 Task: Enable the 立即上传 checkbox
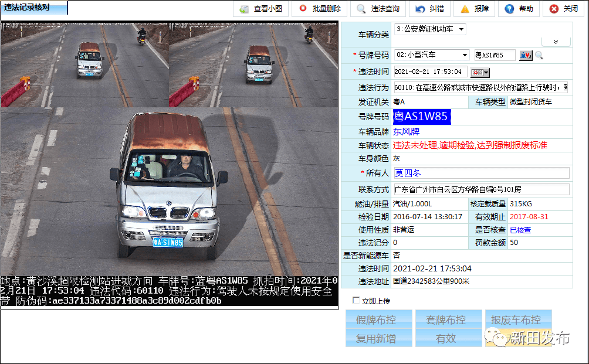tap(356, 301)
